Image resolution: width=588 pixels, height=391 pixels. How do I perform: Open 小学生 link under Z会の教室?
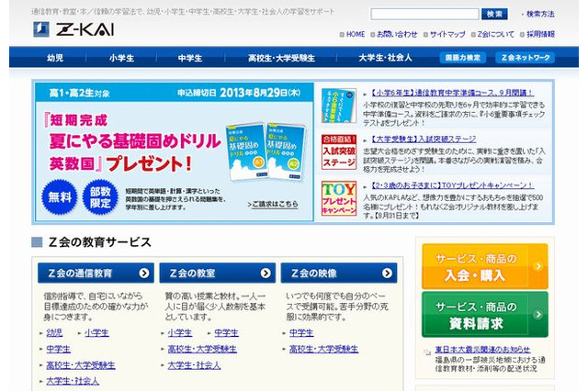tap(180, 333)
